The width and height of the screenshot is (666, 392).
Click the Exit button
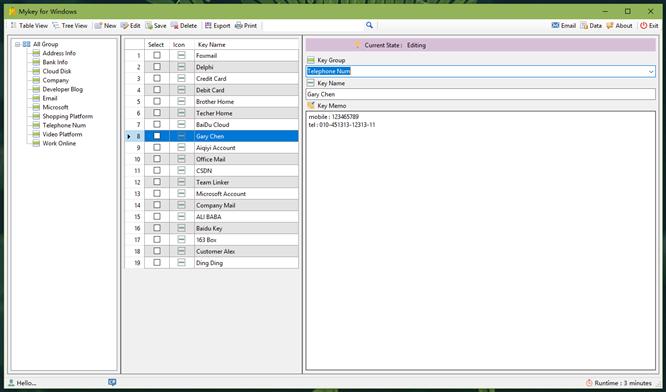[x=649, y=25]
